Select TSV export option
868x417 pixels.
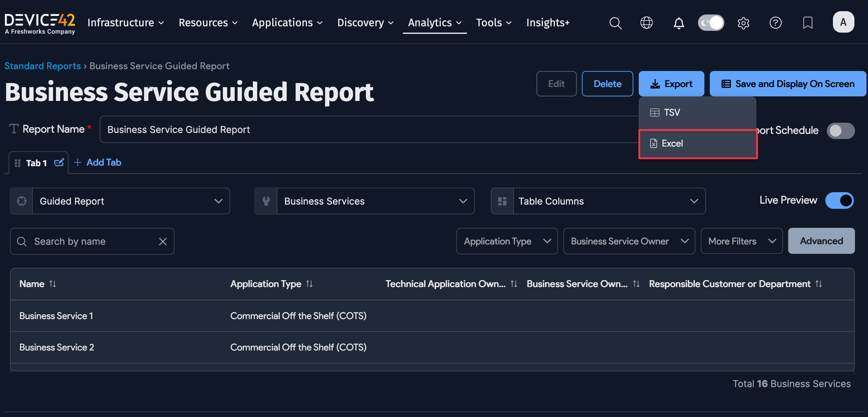click(697, 112)
